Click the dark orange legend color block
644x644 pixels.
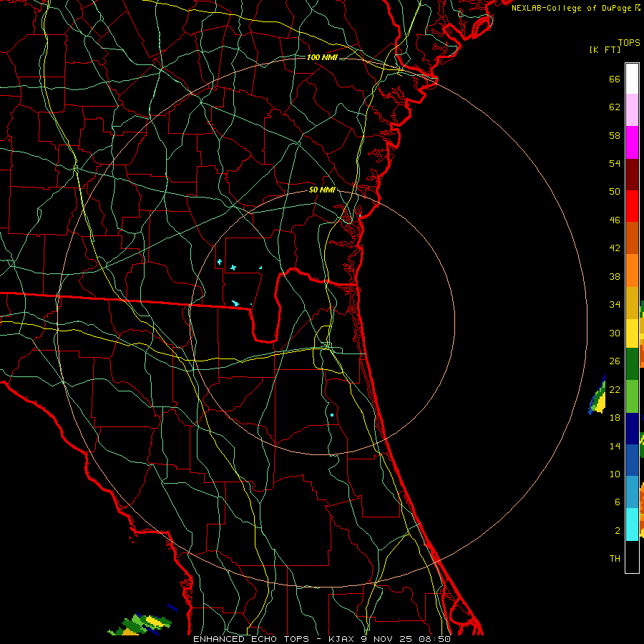click(632, 238)
